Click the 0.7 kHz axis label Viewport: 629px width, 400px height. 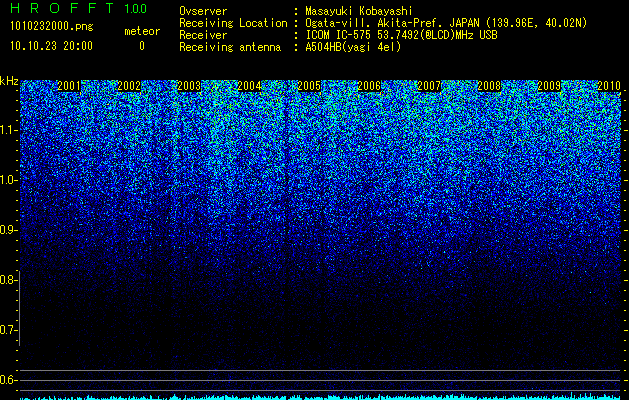click(8, 330)
